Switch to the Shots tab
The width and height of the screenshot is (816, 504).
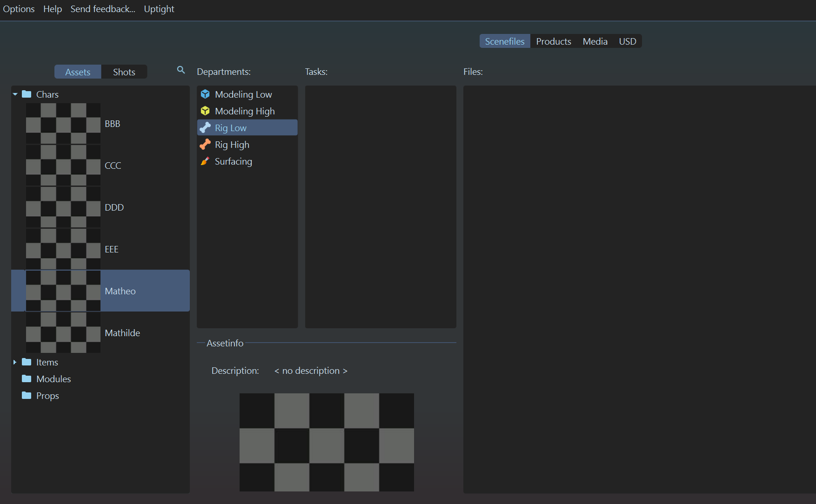124,72
